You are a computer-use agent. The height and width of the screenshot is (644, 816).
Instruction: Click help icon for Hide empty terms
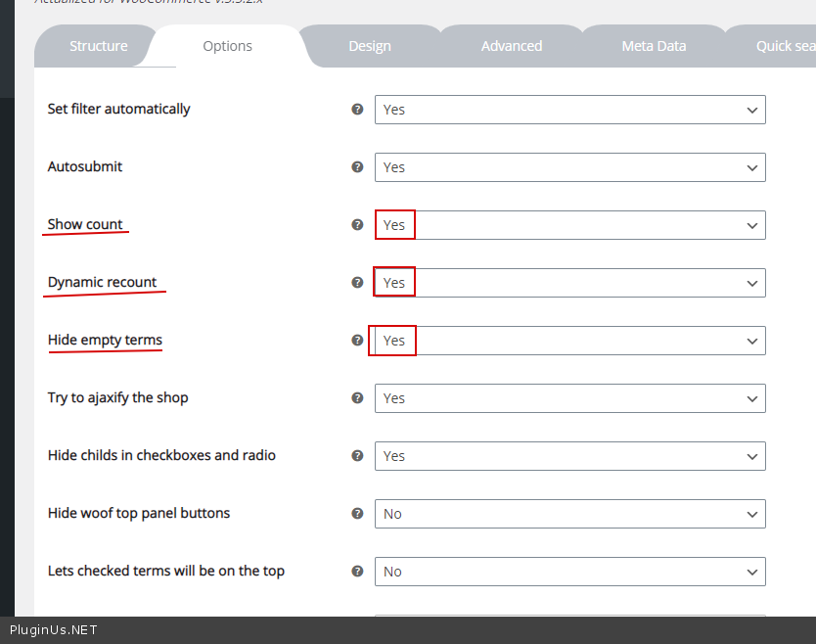(x=357, y=341)
